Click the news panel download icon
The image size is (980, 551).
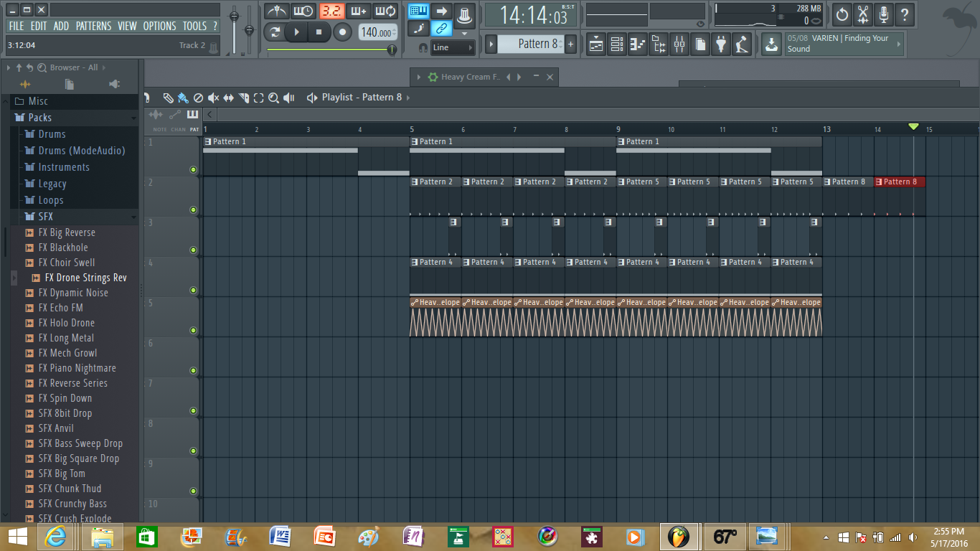[771, 44]
